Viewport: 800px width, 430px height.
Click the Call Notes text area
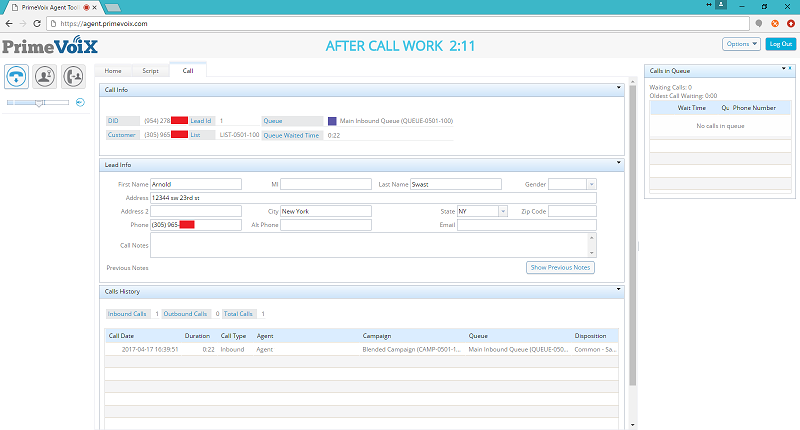[x=369, y=245]
